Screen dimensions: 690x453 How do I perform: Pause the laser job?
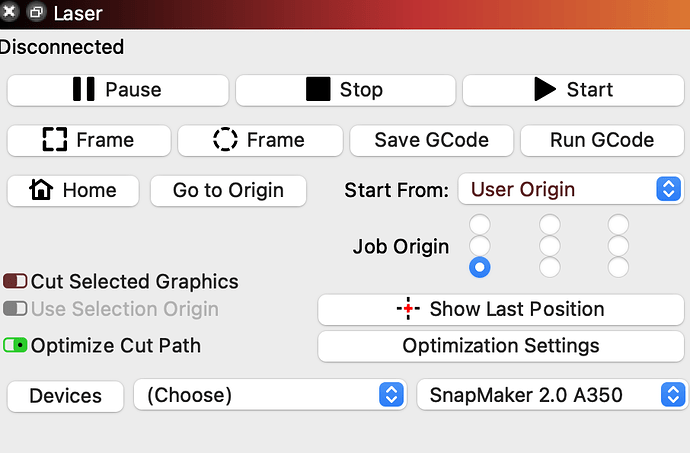click(x=118, y=90)
